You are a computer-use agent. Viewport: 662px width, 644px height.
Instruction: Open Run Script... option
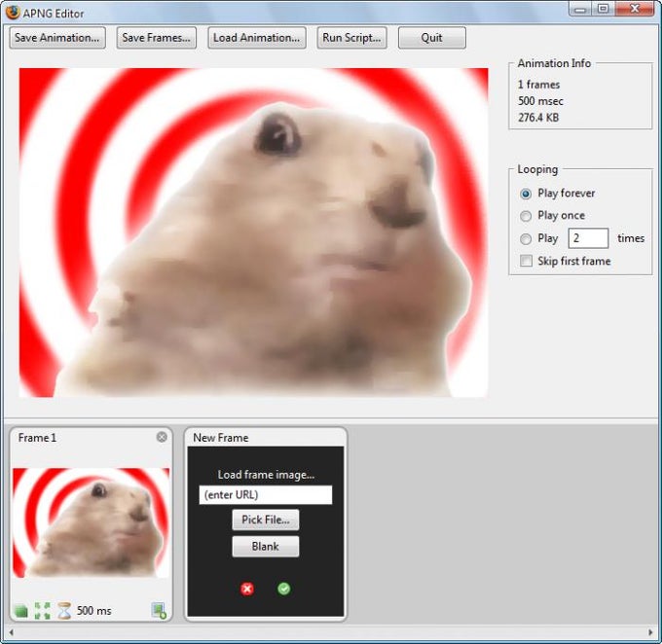tap(351, 38)
